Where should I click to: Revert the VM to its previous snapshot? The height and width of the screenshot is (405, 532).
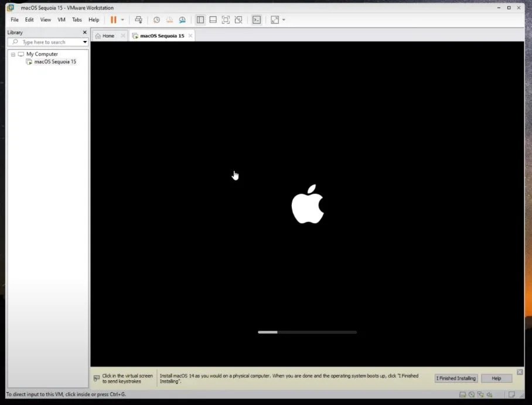tap(169, 20)
